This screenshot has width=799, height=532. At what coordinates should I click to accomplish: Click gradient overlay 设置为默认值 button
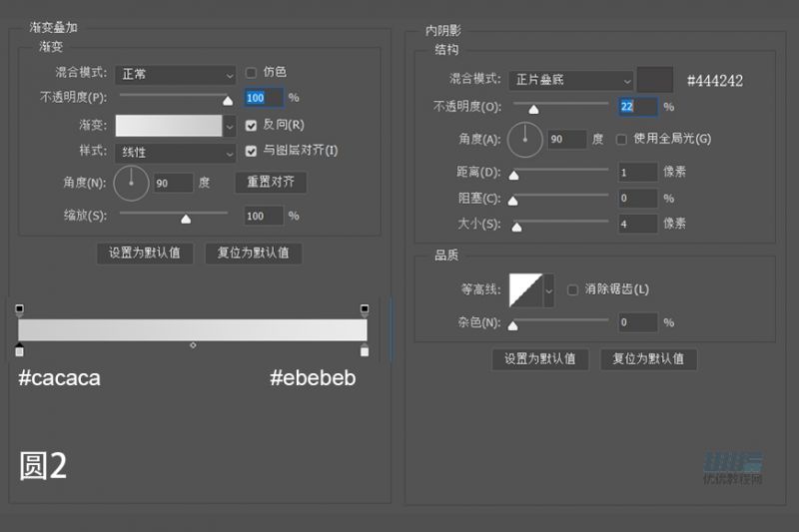145,253
